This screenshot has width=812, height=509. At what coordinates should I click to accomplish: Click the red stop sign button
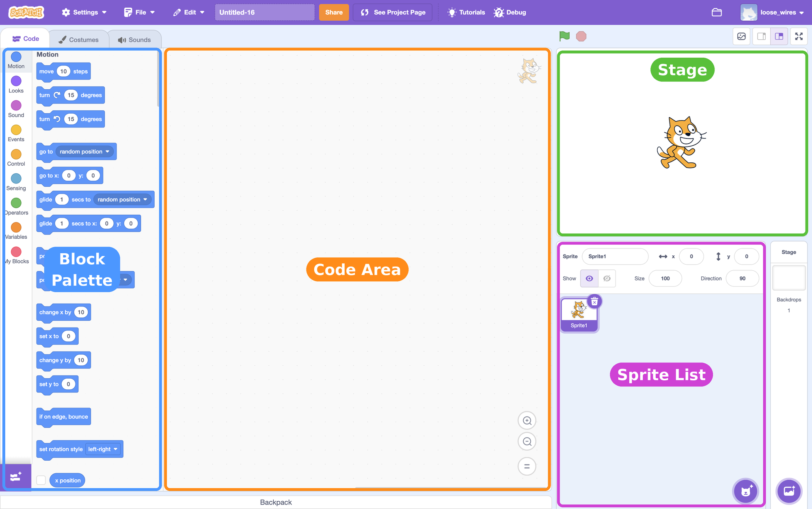point(581,36)
